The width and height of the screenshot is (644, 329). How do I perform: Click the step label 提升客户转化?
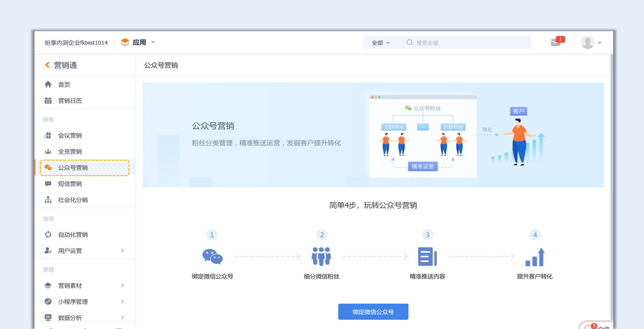click(535, 276)
